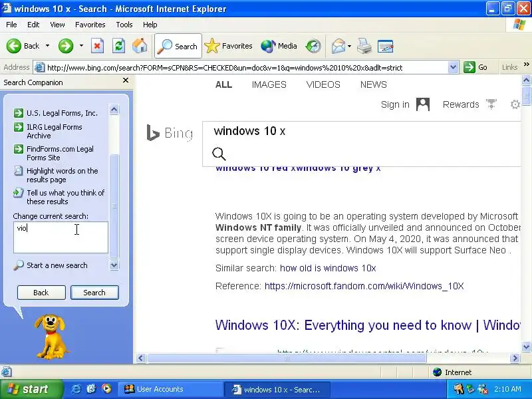Open U.S. Legal Forms, Inc. link
Image resolution: width=532 pixels, height=399 pixels.
62,113
